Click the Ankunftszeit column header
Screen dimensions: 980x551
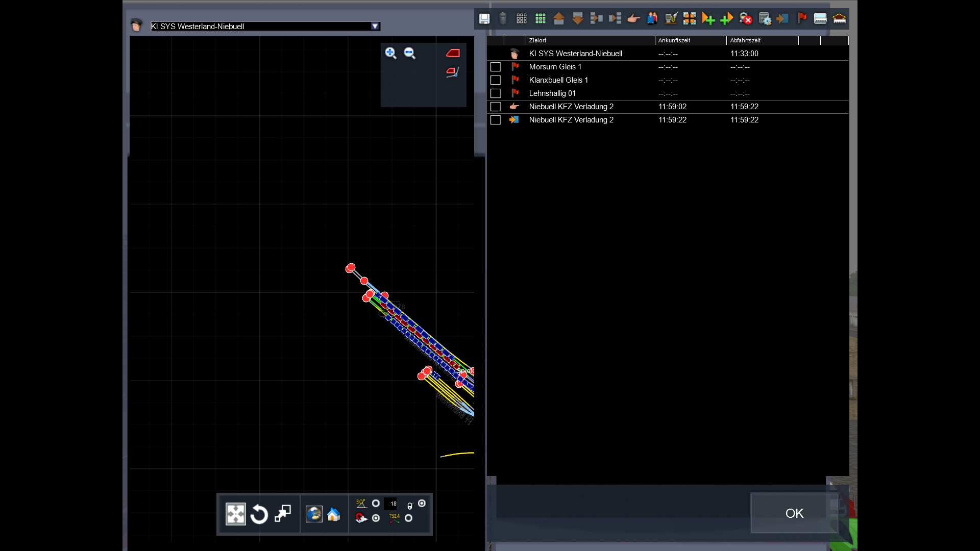coord(674,40)
